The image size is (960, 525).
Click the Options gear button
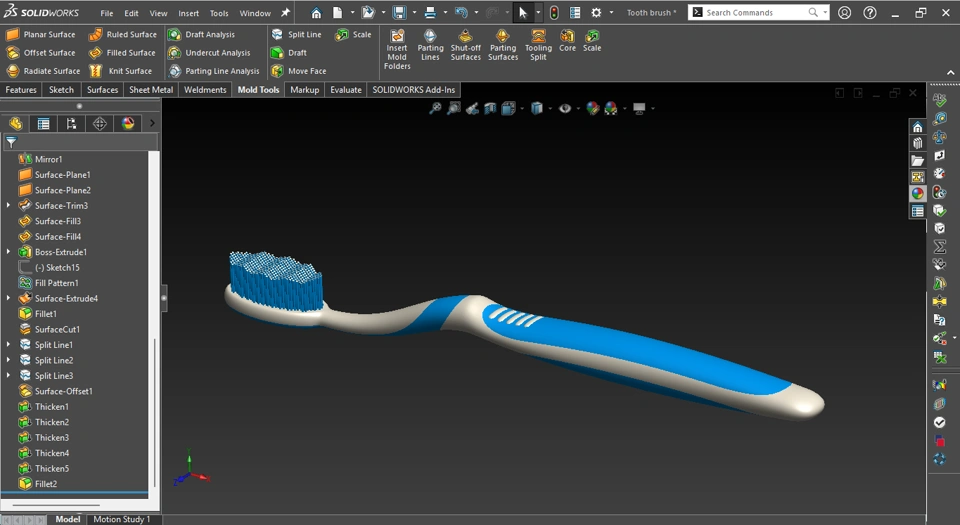(596, 12)
